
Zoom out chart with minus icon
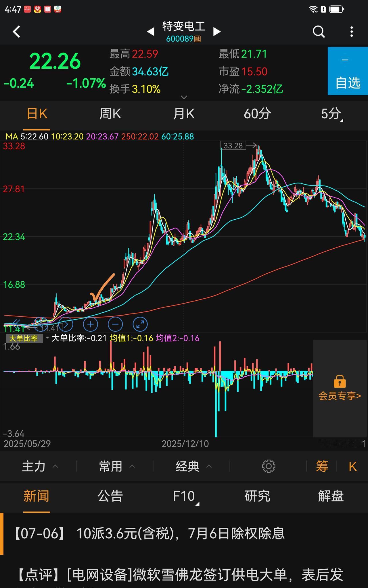[x=115, y=324]
